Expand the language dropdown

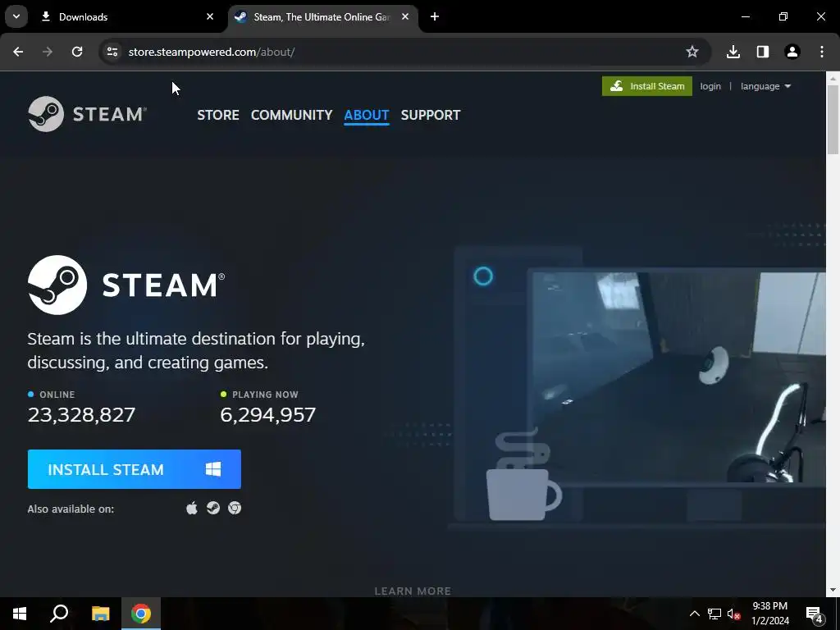765,86
